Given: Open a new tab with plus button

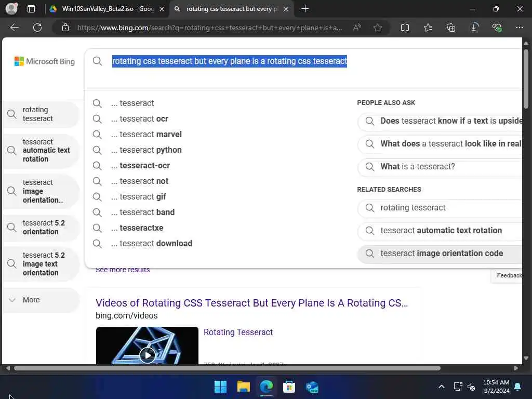Looking at the screenshot, I should [305, 9].
